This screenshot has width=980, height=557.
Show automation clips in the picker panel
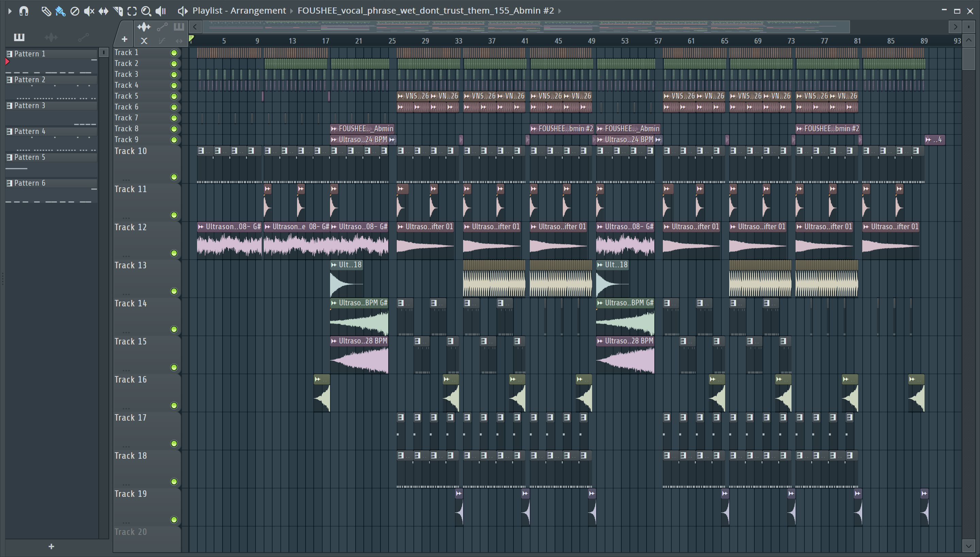click(x=83, y=37)
